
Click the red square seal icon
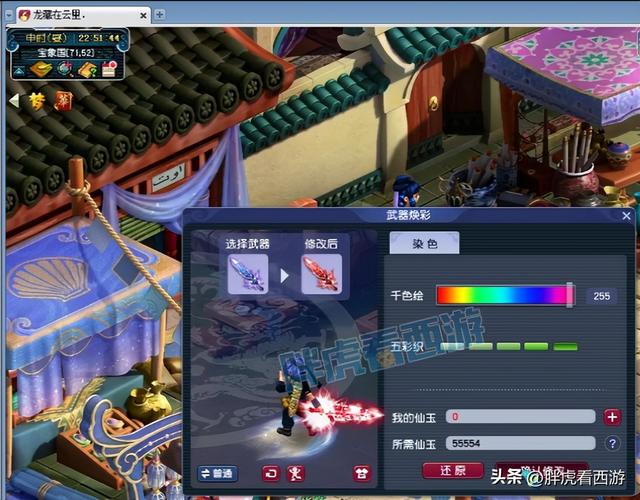(63, 102)
